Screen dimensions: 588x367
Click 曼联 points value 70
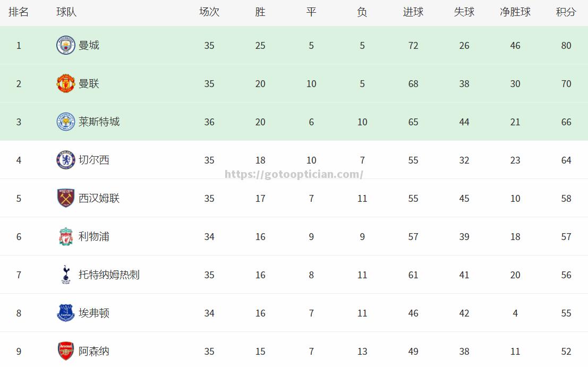click(x=566, y=83)
